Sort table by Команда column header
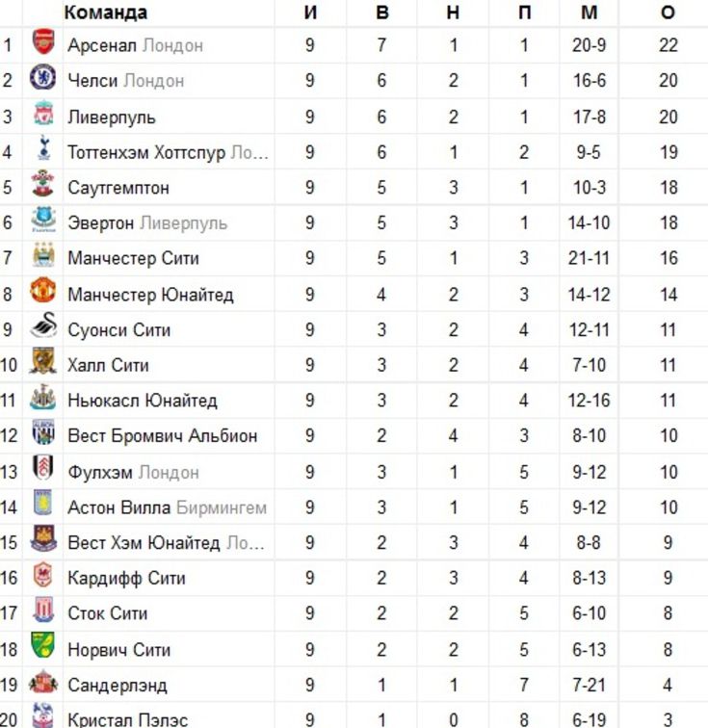 point(106,13)
